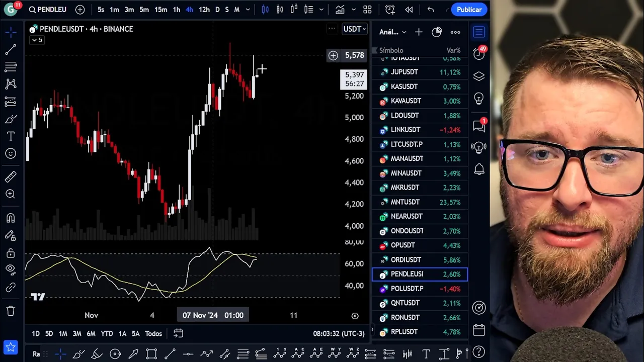The image size is (644, 362).
Task: Open the object tree layers panel
Action: pos(479,76)
